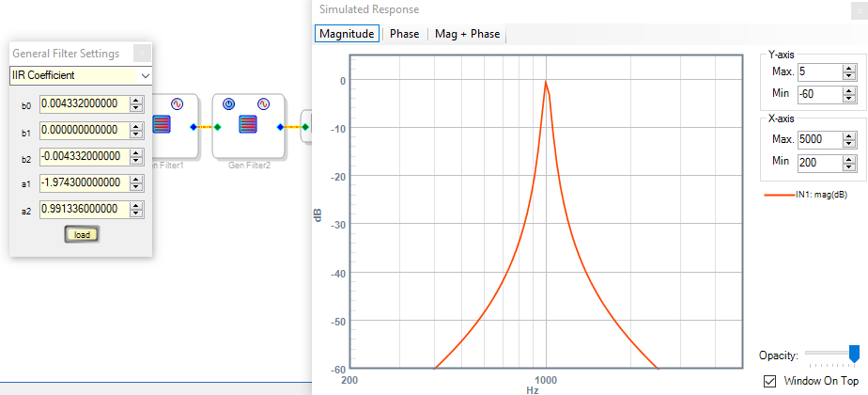Click the Y-axis Max. value field
868x395 pixels.
click(x=819, y=71)
